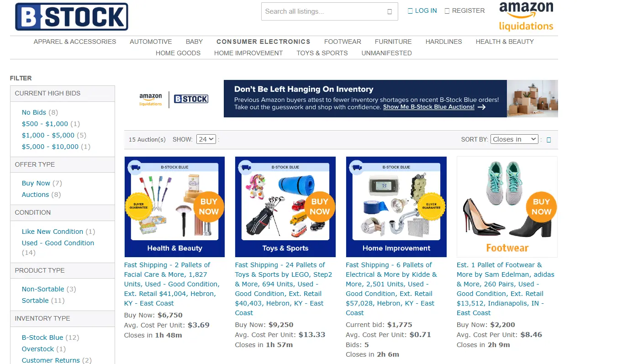Image resolution: width=622 pixels, height=364 pixels.
Task: Click the REGISTER link
Action: point(465,11)
